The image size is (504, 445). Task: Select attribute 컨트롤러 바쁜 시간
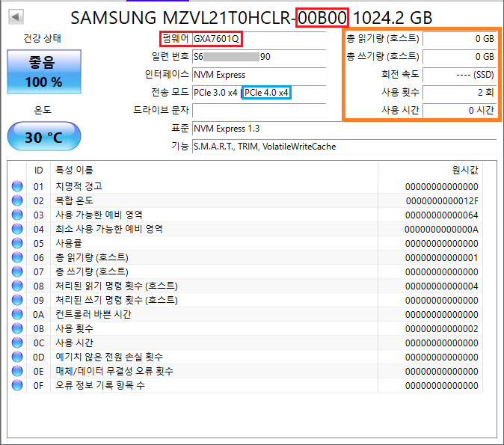click(x=93, y=314)
